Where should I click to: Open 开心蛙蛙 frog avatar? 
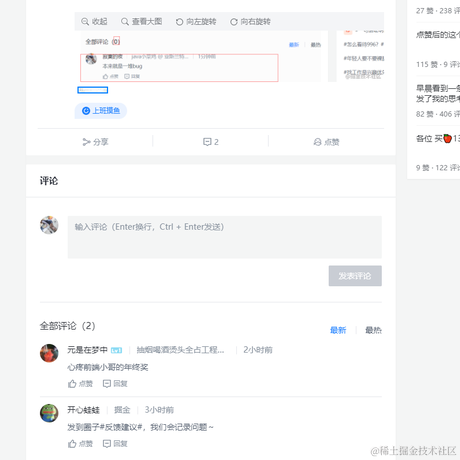[x=49, y=413]
